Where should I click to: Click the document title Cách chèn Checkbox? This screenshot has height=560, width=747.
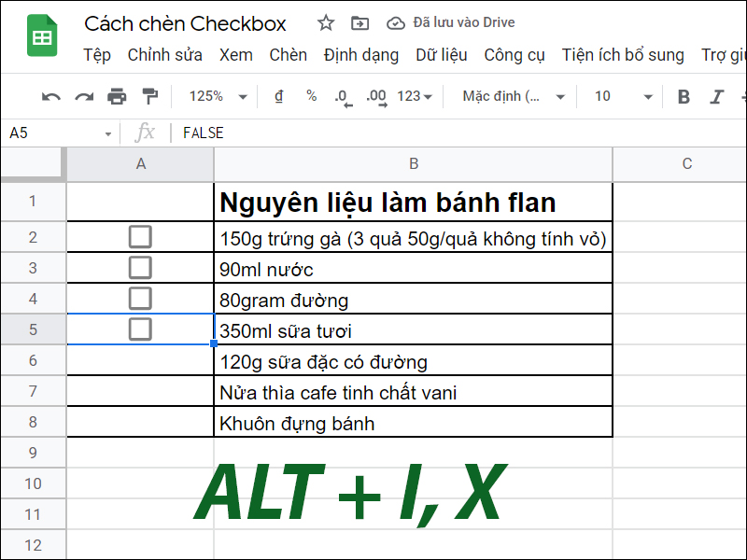tap(185, 23)
